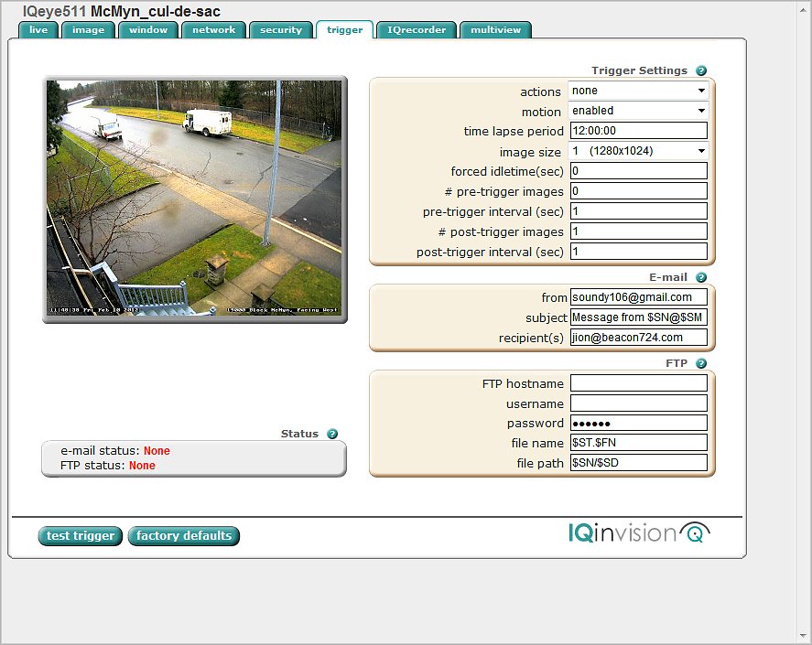
Task: Click the e-mail subject field
Action: [x=638, y=317]
